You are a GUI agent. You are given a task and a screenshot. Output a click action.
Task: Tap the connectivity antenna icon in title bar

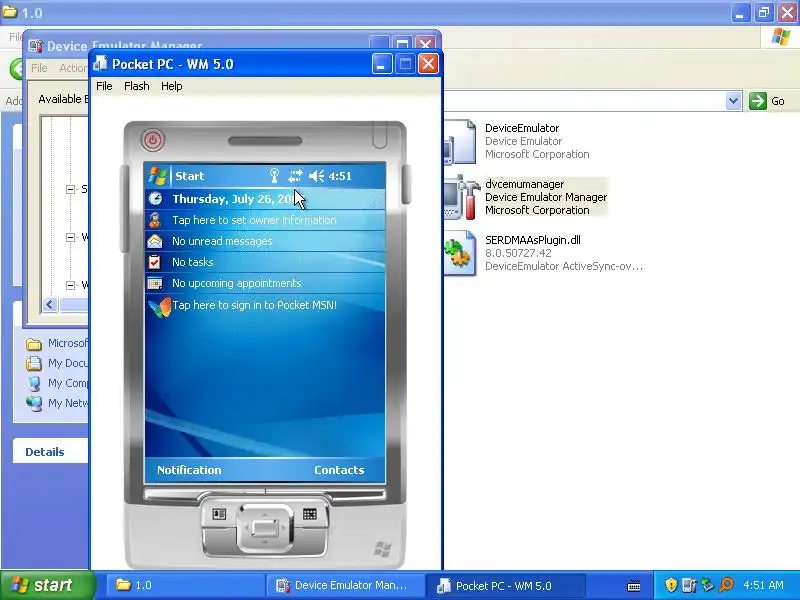274,176
